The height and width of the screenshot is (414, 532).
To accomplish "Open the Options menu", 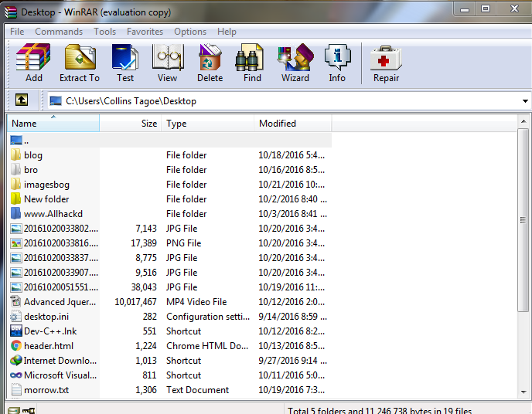I will [x=190, y=32].
